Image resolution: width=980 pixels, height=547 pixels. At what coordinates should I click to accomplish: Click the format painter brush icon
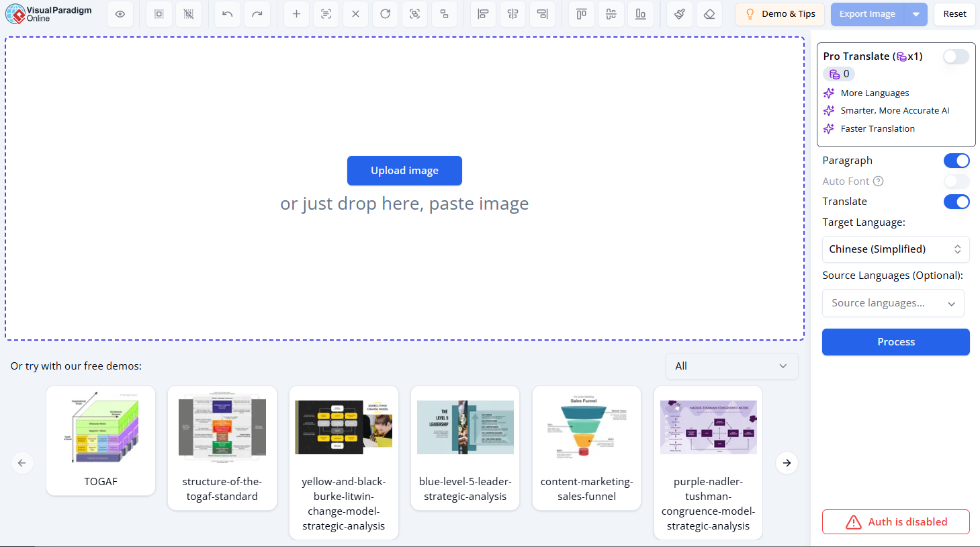(679, 14)
